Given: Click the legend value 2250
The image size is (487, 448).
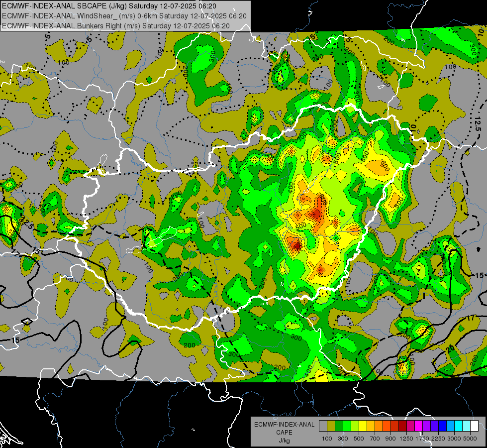Looking at the screenshot, I should coord(438,439).
